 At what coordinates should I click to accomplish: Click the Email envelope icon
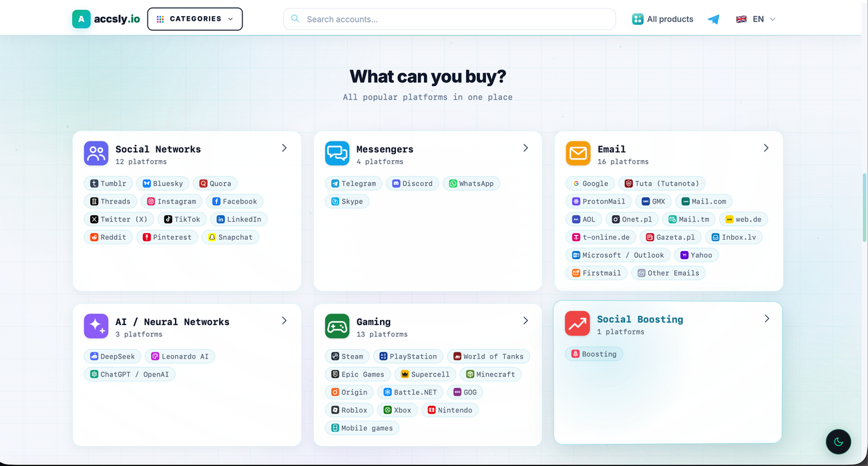(x=578, y=154)
